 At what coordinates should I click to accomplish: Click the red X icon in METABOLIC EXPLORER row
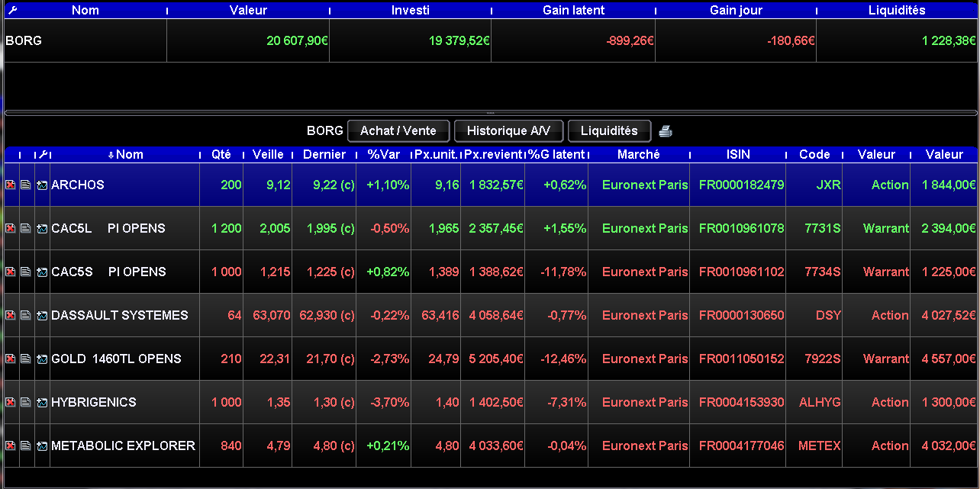(x=11, y=446)
